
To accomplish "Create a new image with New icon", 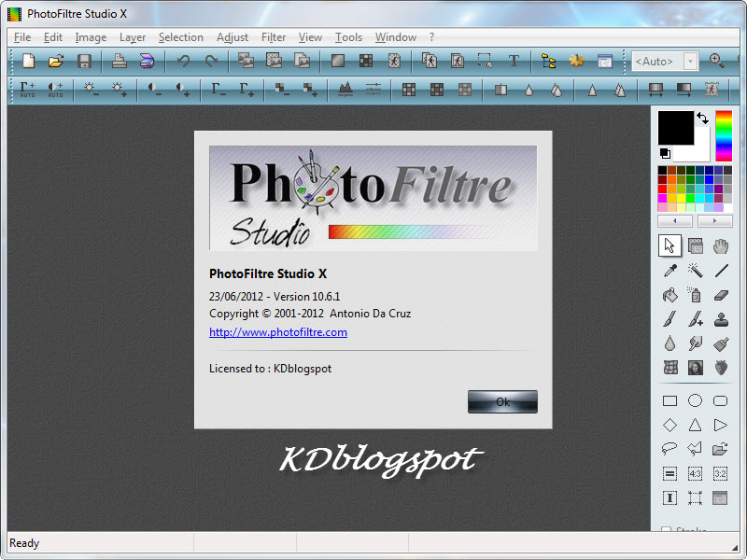I will click(28, 61).
